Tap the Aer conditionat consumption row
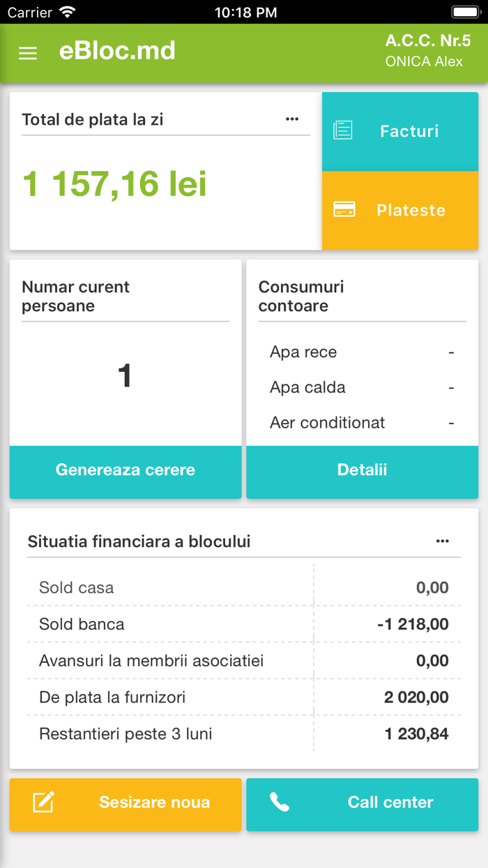Screen dimensions: 488x868 pyautogui.click(x=362, y=423)
